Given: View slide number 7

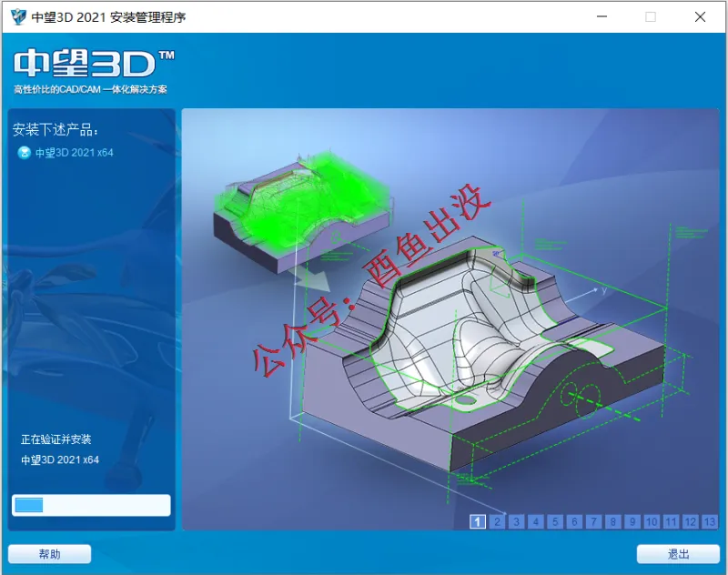Looking at the screenshot, I should pos(594,521).
